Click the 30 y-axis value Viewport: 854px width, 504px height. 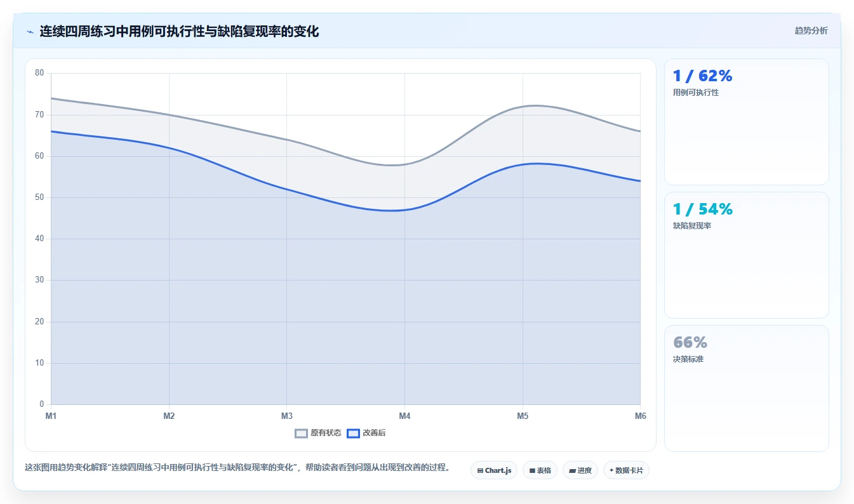(x=39, y=280)
